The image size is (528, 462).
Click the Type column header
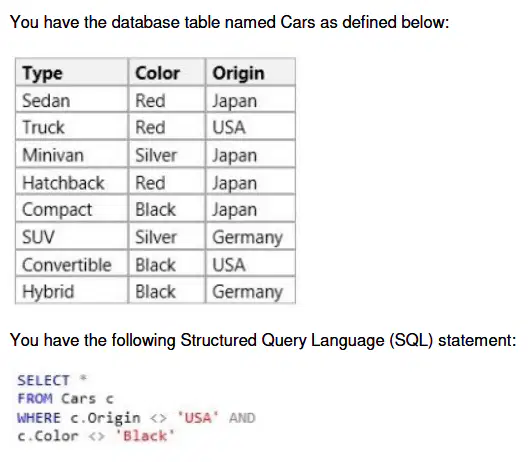[x=72, y=72]
